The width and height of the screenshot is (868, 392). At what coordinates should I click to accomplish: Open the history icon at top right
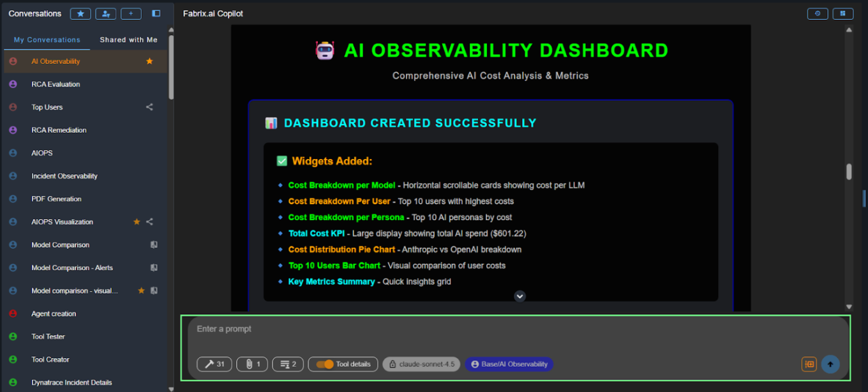818,13
